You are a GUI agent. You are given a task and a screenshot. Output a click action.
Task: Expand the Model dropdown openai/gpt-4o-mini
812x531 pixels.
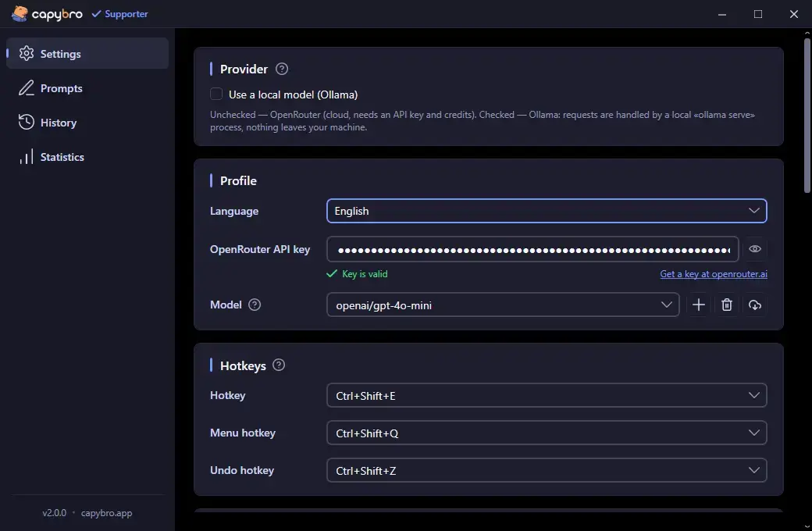pyautogui.click(x=503, y=305)
